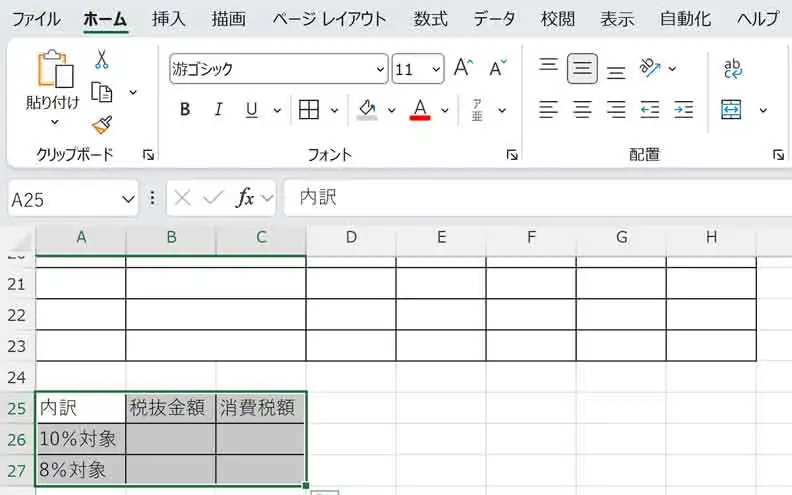Click the Cut scissors icon

point(101,60)
